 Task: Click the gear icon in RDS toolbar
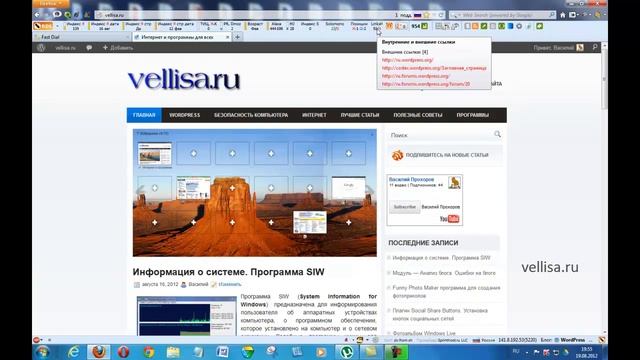[x=519, y=26]
